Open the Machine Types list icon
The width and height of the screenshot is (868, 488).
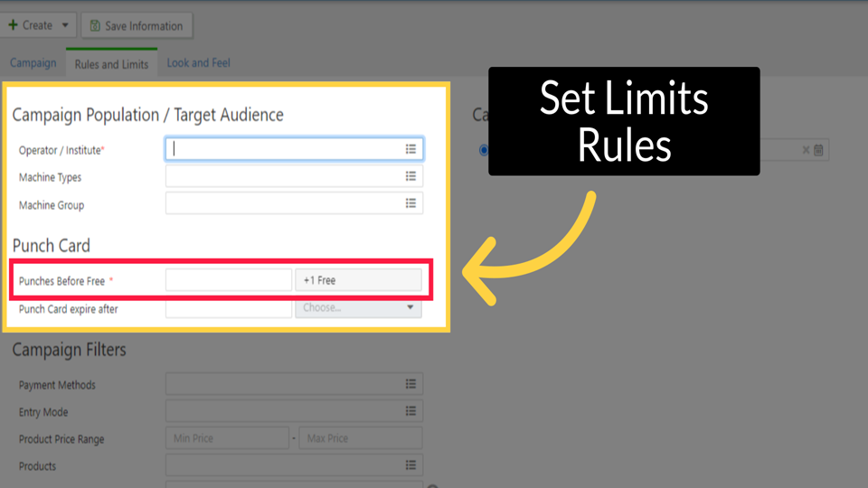[x=410, y=177]
